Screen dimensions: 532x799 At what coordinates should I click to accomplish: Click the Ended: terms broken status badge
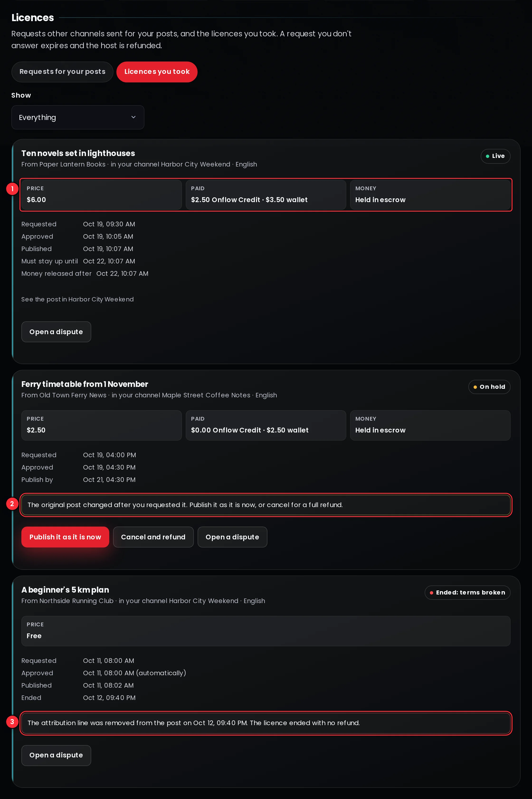point(468,592)
